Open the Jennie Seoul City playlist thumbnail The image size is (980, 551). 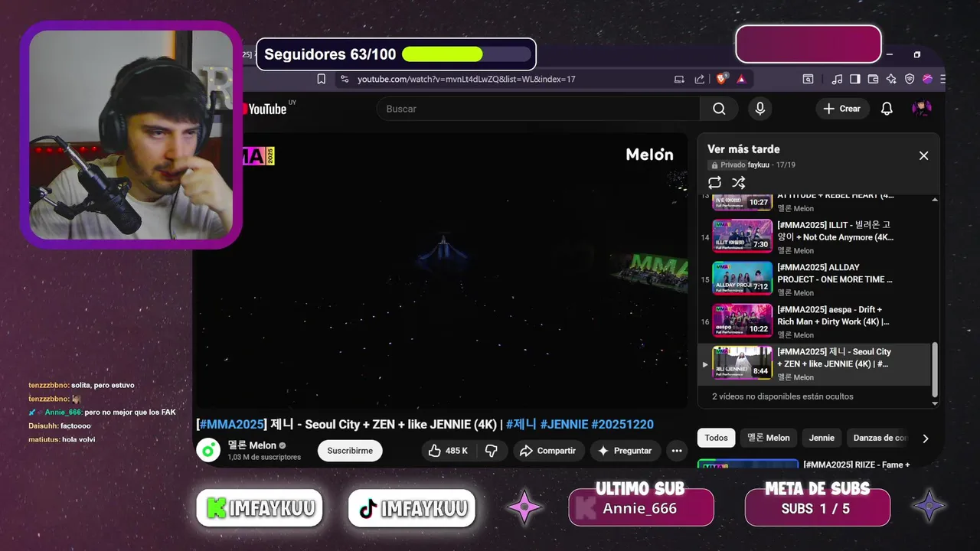pos(742,362)
